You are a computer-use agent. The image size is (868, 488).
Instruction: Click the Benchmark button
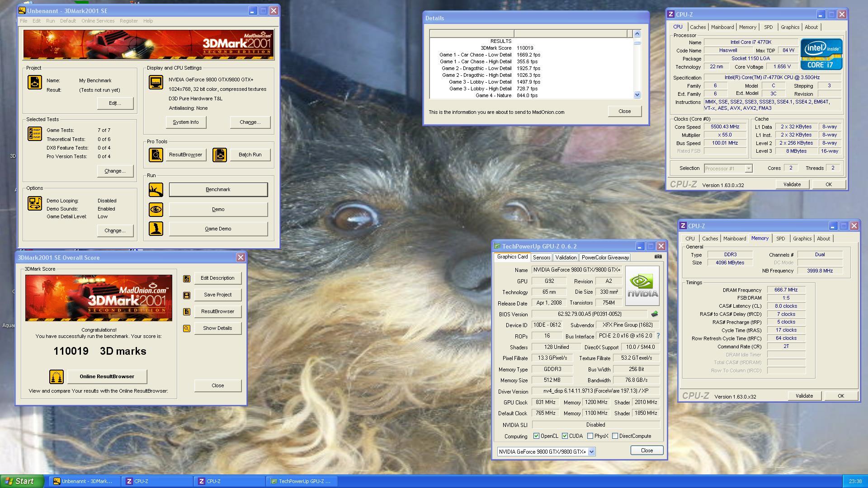[x=218, y=190]
